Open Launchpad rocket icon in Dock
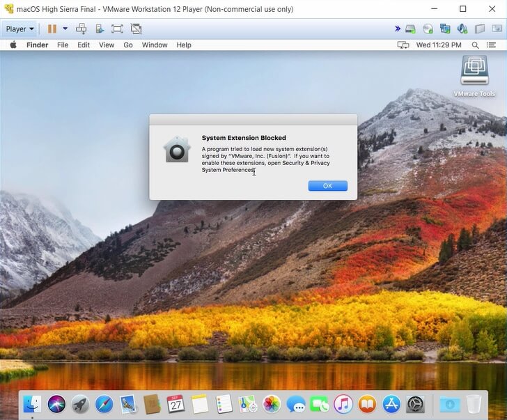Image resolution: width=507 pixels, height=420 pixels. (x=80, y=404)
